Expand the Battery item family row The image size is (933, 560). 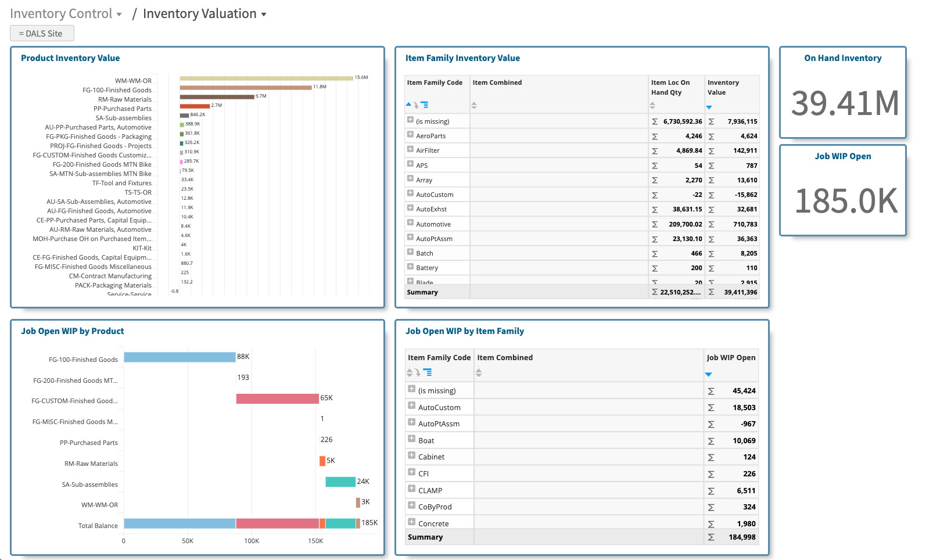pos(410,267)
